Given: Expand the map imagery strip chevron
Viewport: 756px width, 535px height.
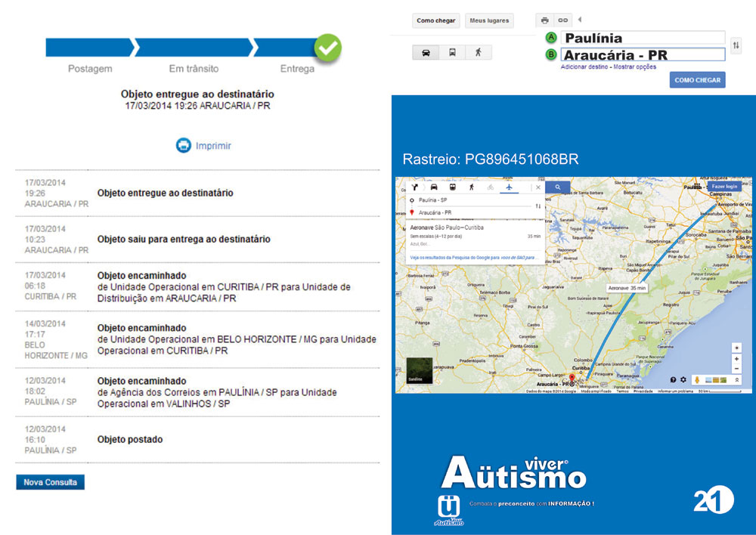Looking at the screenshot, I should 737,379.
